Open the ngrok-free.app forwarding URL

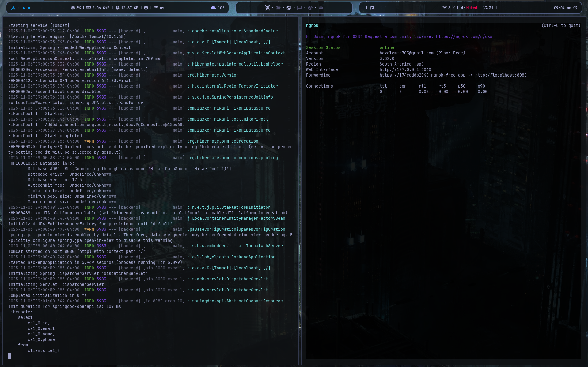[x=422, y=75]
